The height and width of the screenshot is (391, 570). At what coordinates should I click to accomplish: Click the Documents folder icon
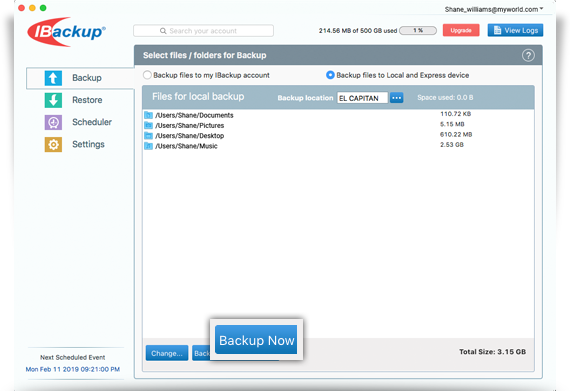point(148,115)
